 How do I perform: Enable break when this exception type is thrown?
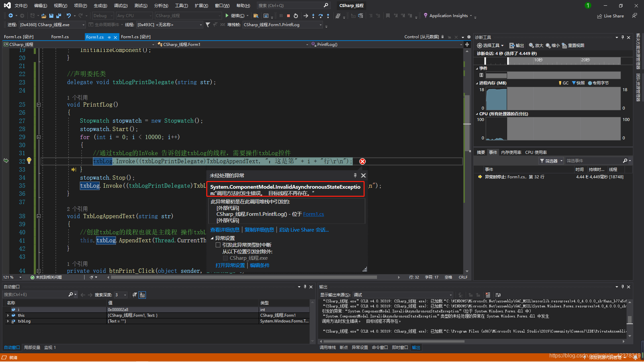[218, 245]
